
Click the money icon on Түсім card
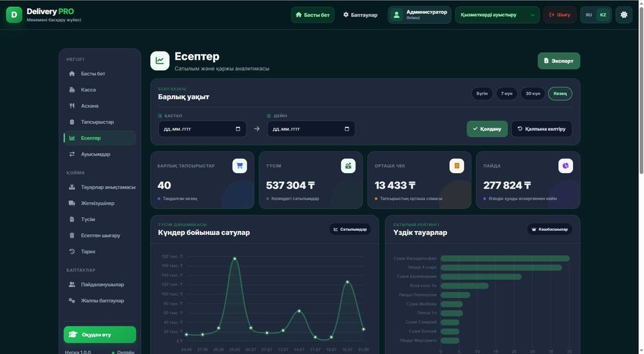click(x=348, y=166)
